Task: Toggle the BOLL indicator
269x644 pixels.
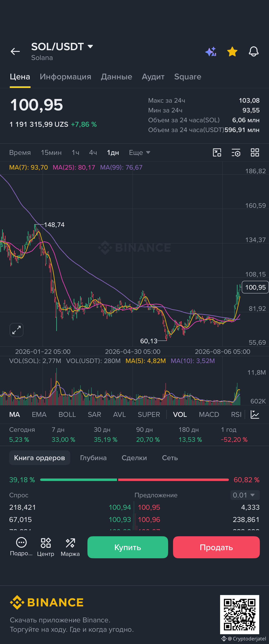Action: coord(67,414)
